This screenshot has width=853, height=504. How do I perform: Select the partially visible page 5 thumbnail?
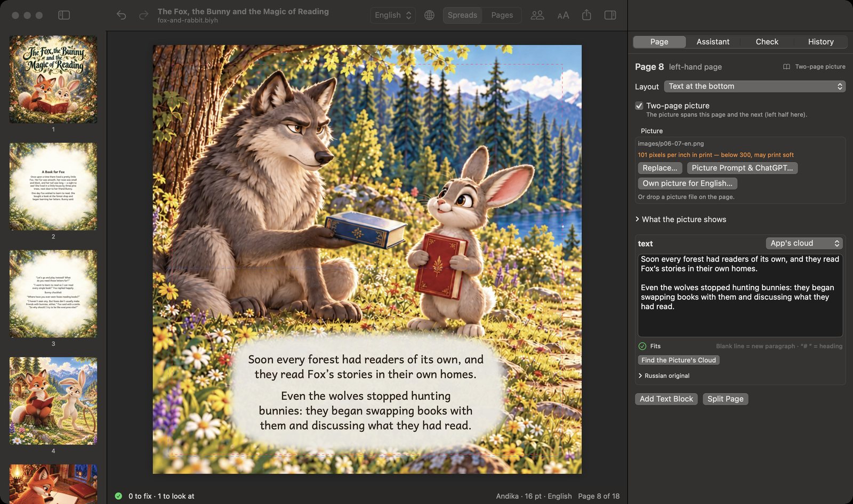pos(53,484)
